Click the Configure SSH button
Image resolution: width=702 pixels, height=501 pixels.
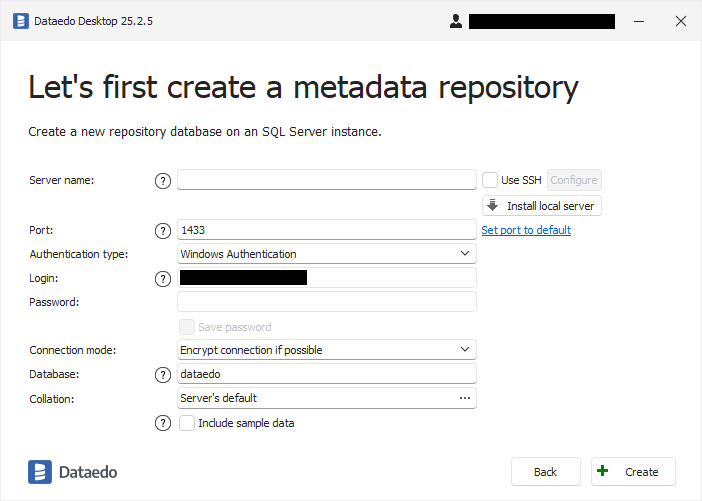pyautogui.click(x=574, y=180)
